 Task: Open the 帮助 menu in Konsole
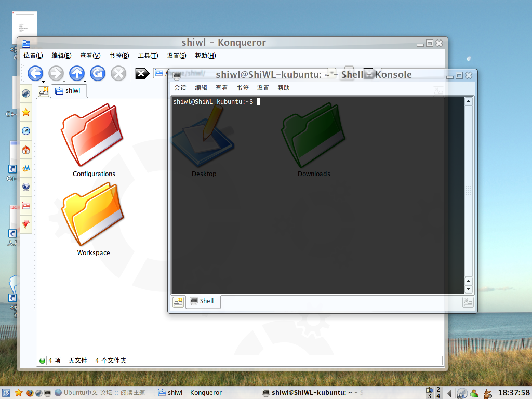tap(284, 88)
